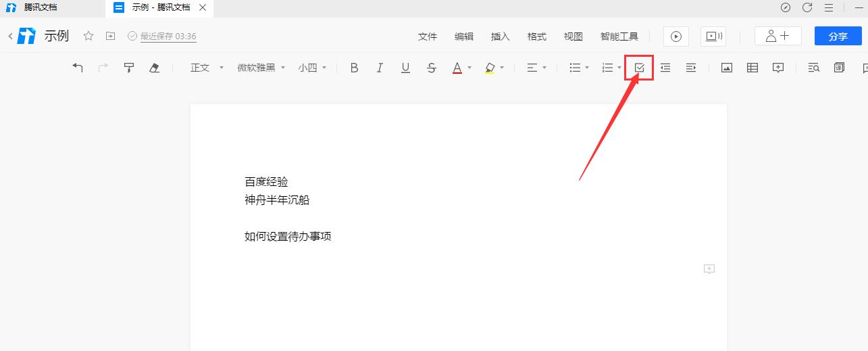The height and width of the screenshot is (351, 868).
Task: Click the word count page icon
Action: coord(840,68)
